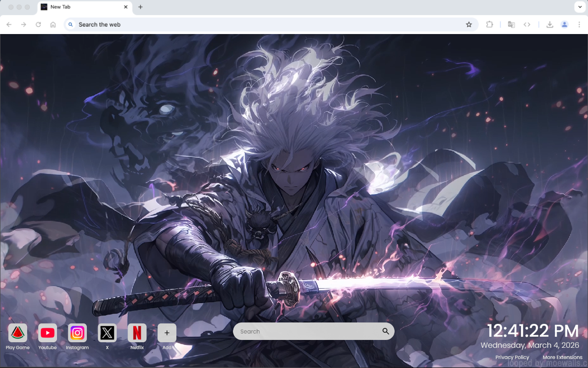This screenshot has width=588, height=368.
Task: Open the profile avatar menu
Action: coord(565,24)
